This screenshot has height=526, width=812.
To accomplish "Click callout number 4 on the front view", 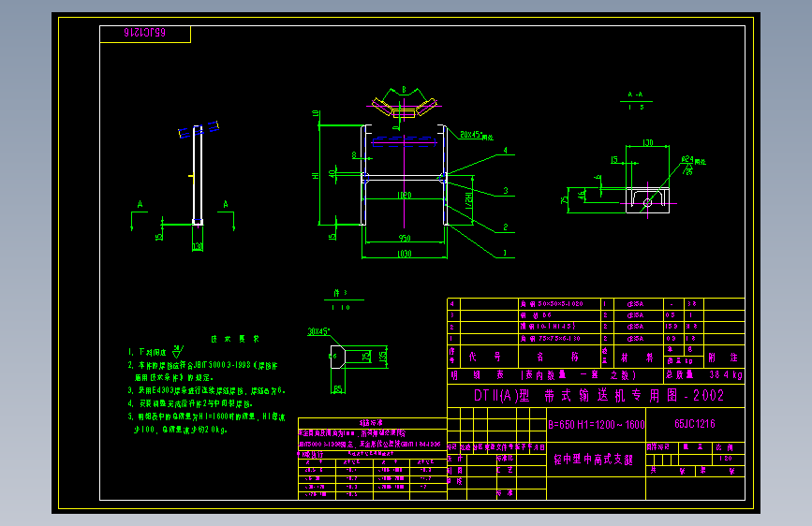I will 506,150.
